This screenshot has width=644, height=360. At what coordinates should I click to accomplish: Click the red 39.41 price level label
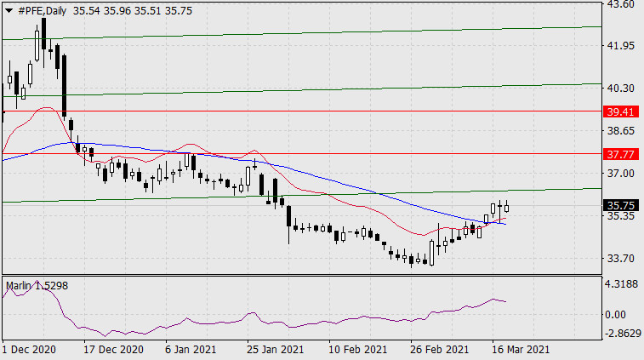coord(620,111)
